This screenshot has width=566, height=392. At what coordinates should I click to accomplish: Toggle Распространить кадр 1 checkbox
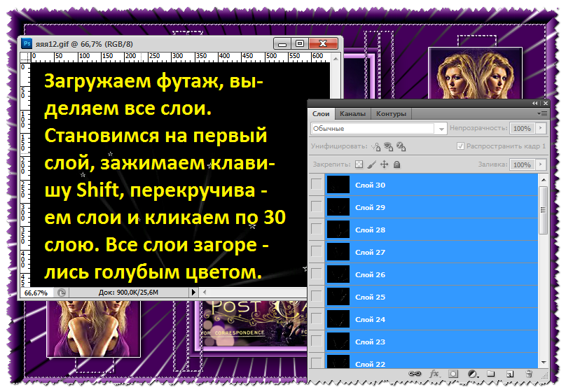pyautogui.click(x=460, y=146)
